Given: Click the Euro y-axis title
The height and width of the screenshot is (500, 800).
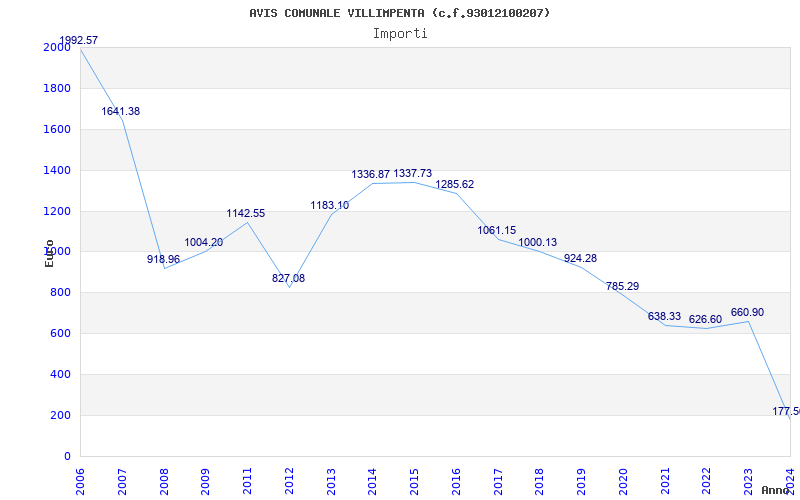Looking at the screenshot, I should (49, 254).
